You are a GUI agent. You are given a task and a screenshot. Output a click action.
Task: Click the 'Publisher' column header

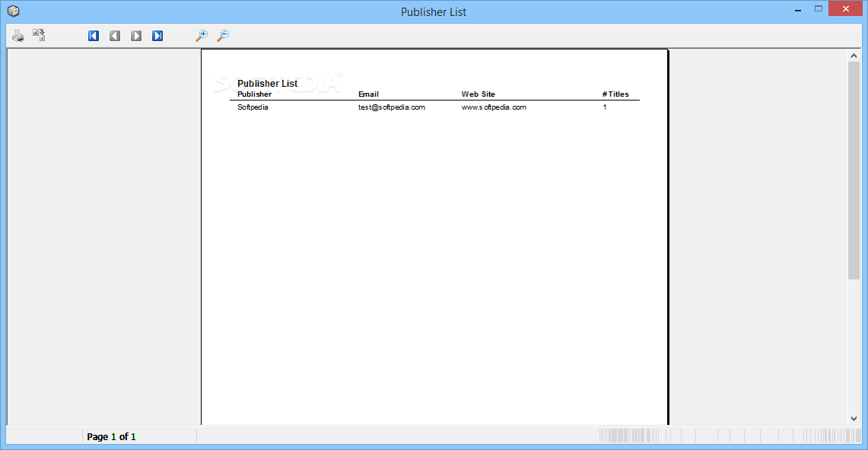click(255, 94)
